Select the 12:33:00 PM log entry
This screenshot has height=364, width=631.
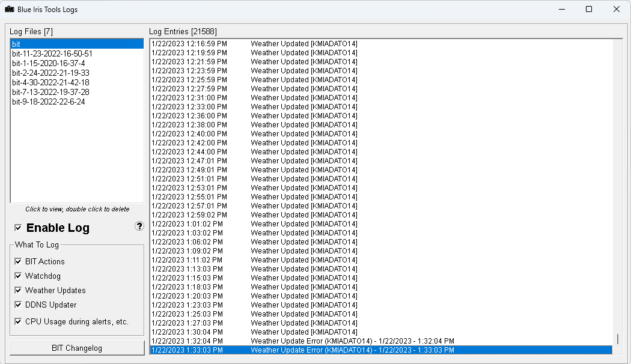point(381,106)
